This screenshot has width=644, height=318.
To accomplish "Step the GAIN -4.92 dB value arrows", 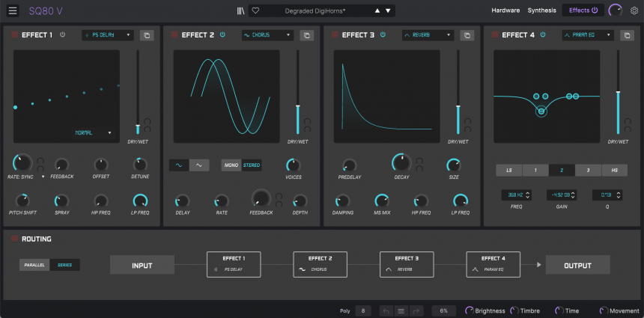I will pos(573,195).
